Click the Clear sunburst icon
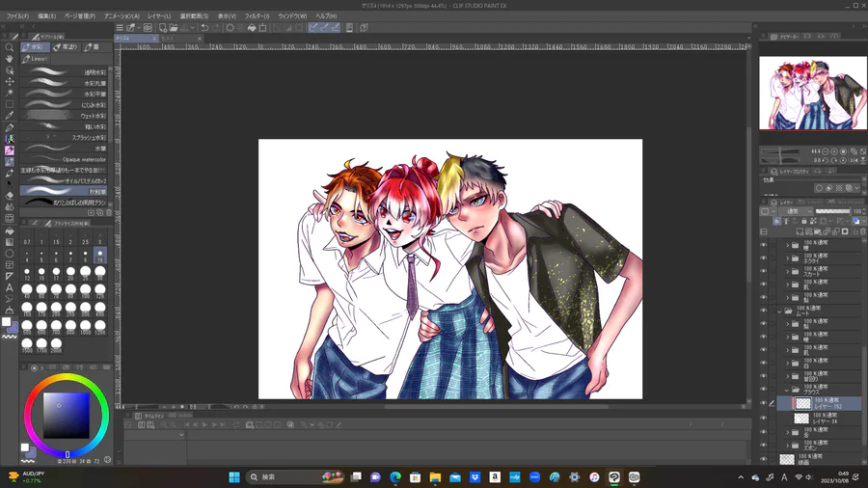 point(231,28)
